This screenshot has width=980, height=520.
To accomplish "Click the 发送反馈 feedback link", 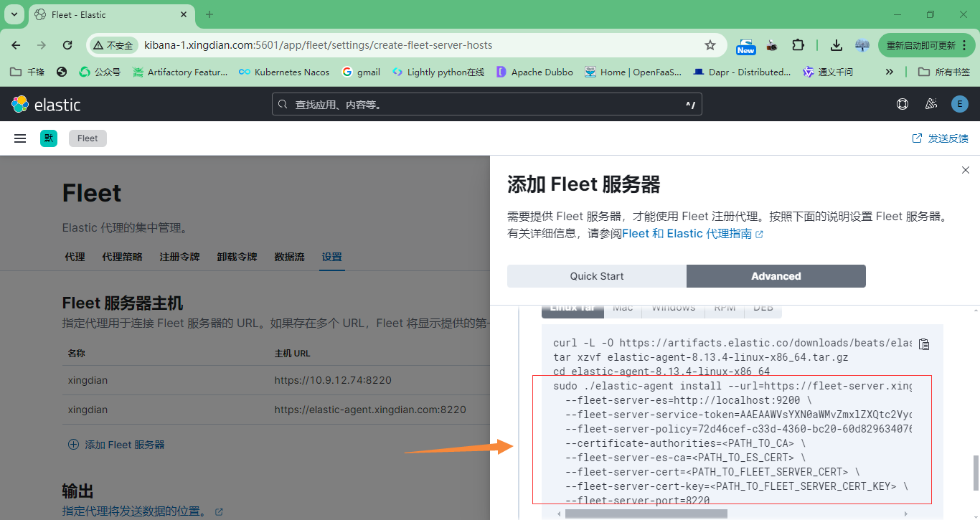I will click(940, 138).
